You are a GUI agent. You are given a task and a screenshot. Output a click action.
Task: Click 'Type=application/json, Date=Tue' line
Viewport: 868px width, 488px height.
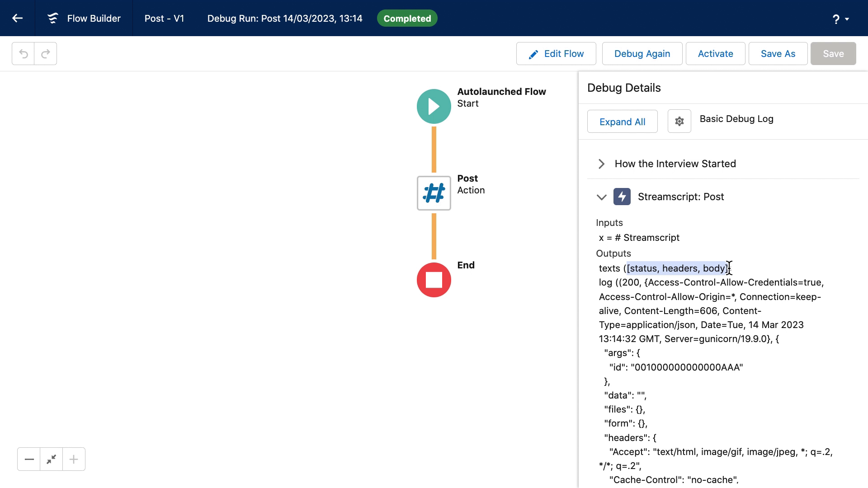coord(701,325)
